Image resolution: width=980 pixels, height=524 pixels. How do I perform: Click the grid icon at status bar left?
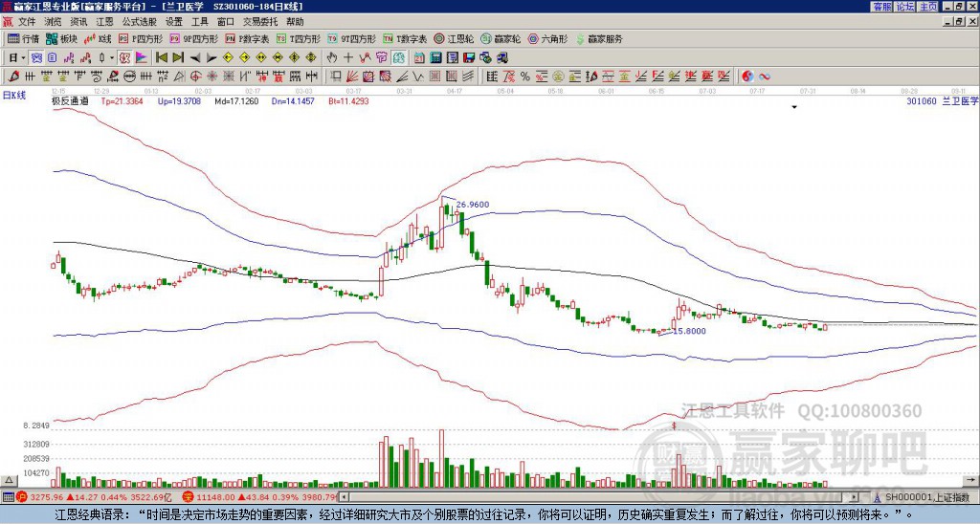pyautogui.click(x=8, y=497)
